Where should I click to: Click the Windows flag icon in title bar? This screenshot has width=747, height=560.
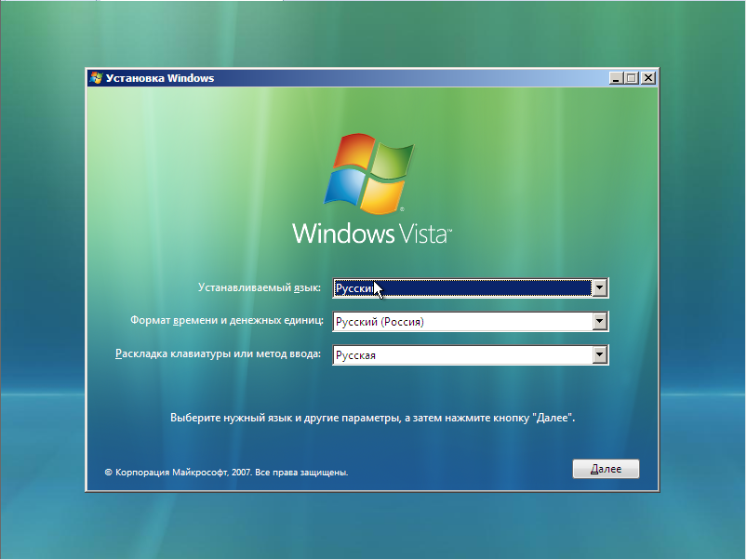[x=96, y=78]
